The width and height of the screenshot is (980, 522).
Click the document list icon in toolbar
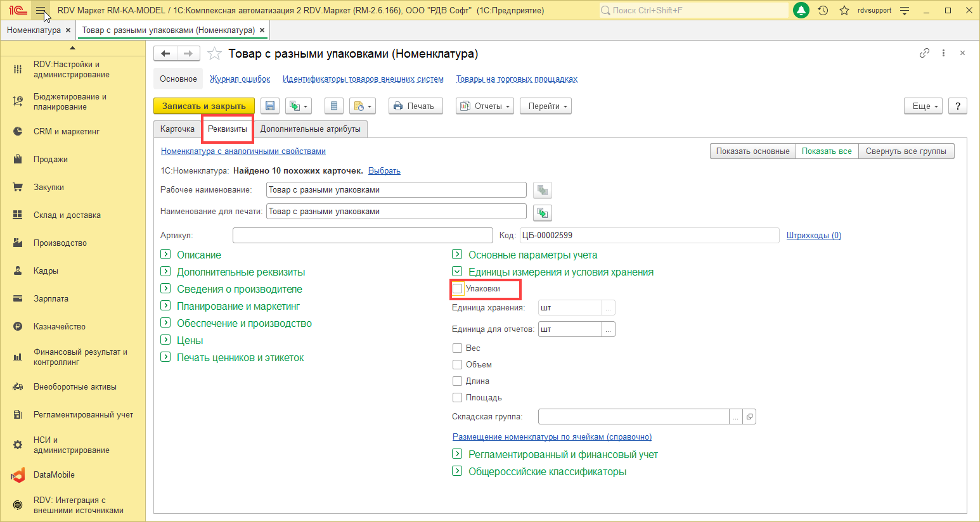(334, 106)
